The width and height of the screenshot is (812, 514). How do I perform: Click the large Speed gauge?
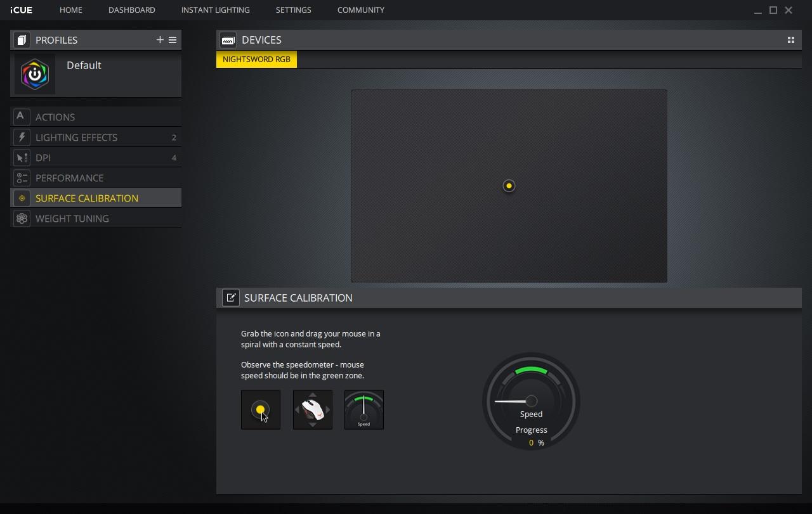pyautogui.click(x=531, y=401)
